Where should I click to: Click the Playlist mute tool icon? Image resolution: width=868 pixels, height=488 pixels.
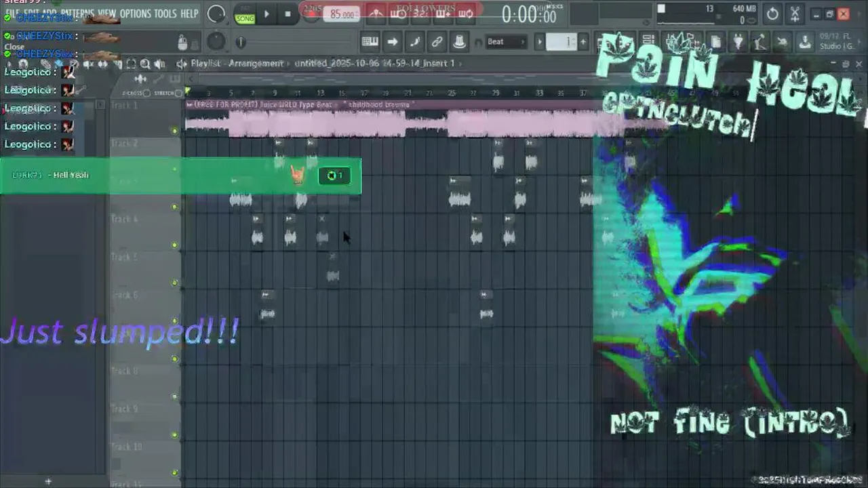coord(88,64)
